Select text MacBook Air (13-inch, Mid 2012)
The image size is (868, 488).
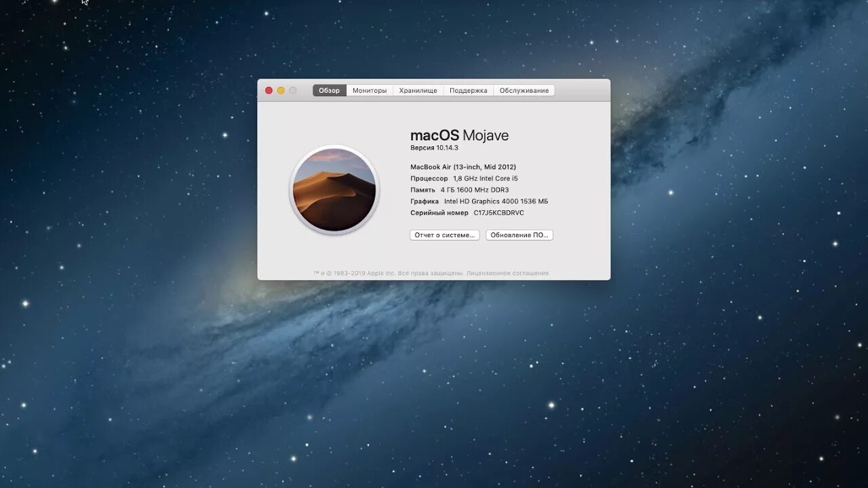point(463,167)
